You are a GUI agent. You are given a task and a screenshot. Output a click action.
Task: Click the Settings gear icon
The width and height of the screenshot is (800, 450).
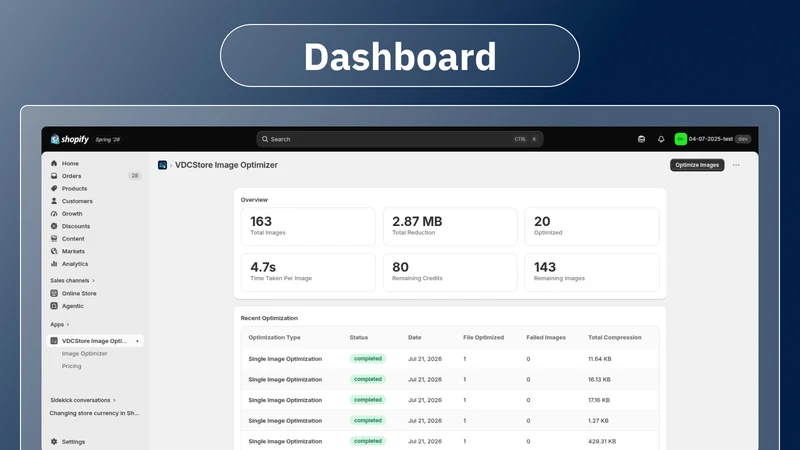point(54,442)
